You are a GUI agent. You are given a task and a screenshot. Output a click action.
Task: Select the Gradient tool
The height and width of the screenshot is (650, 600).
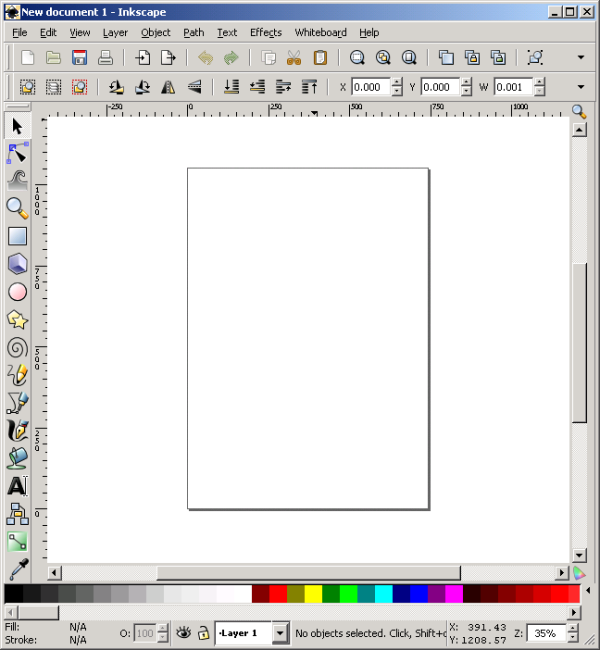click(x=17, y=541)
